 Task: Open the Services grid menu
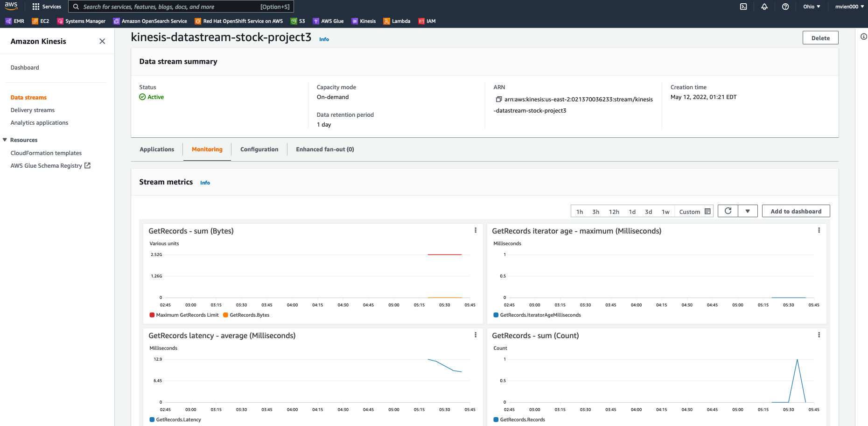(x=47, y=7)
